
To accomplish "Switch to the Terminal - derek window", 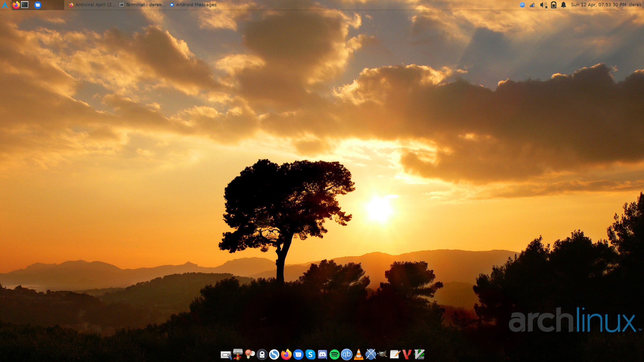I will point(143,5).
